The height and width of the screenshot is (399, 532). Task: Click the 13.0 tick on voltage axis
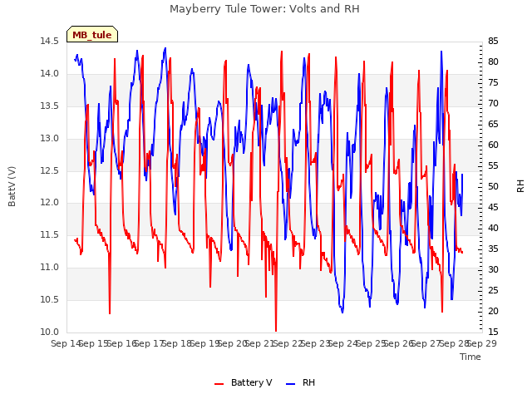[49, 138]
